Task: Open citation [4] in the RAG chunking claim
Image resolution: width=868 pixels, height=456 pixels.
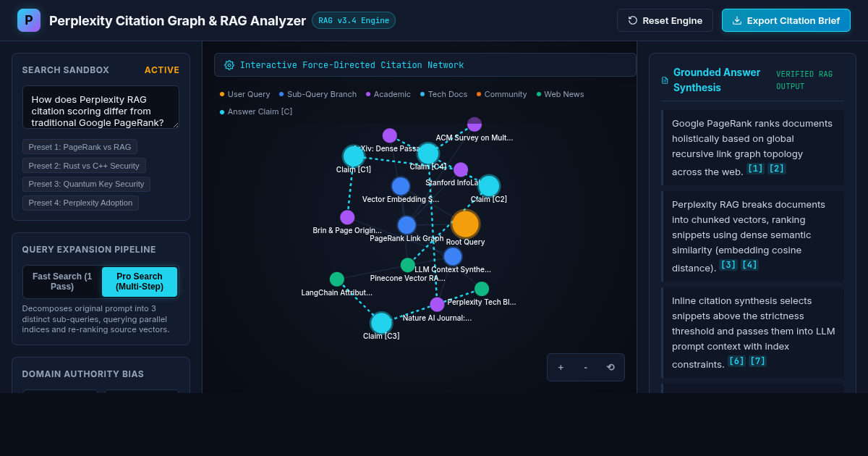Action: (x=749, y=265)
